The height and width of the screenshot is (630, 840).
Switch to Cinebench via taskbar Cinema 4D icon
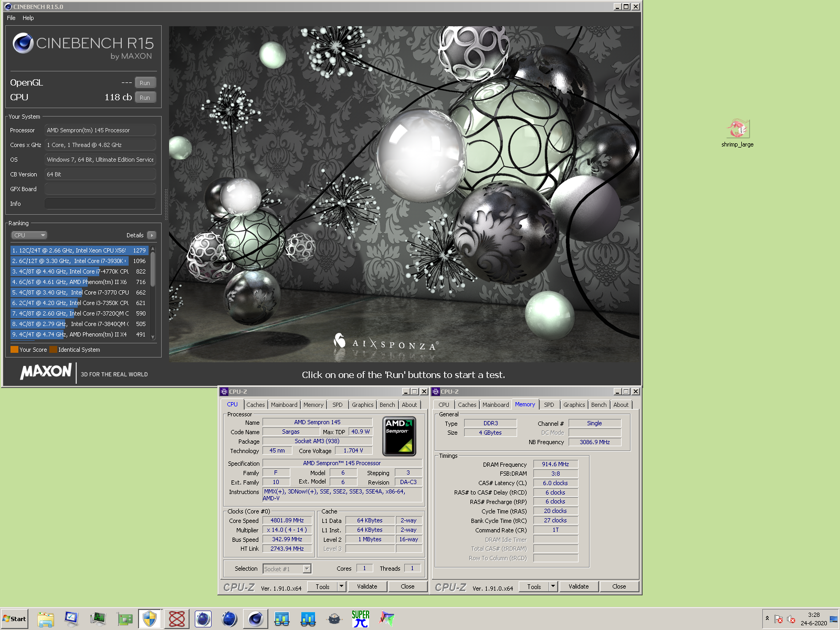point(256,619)
